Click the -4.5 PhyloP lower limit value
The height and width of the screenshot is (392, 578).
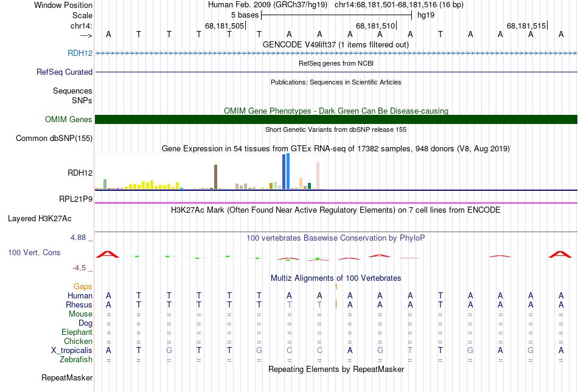coord(79,268)
